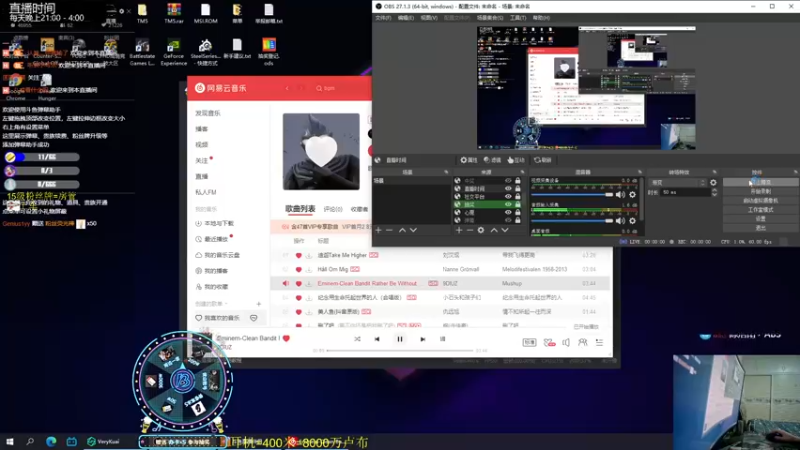Switch to 评论 tab in NetEase
Screen dimensions: 800x450
click(x=333, y=209)
